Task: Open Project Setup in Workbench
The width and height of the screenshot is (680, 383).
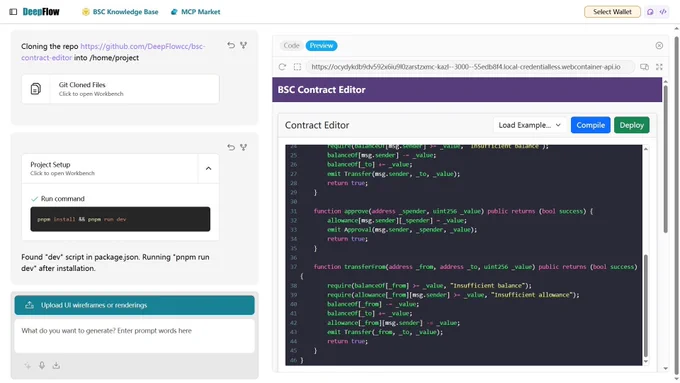Action: click(110, 168)
